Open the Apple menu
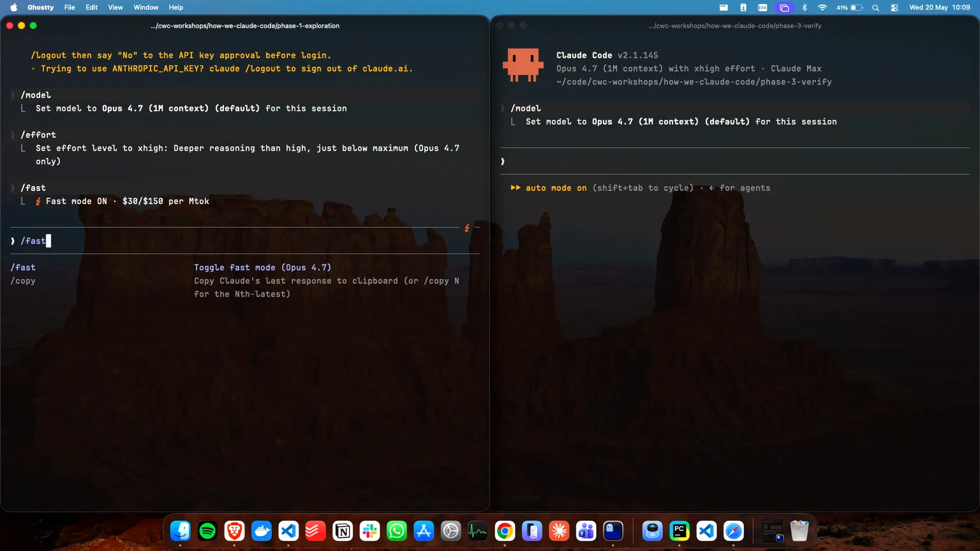The image size is (980, 551). click(14, 7)
